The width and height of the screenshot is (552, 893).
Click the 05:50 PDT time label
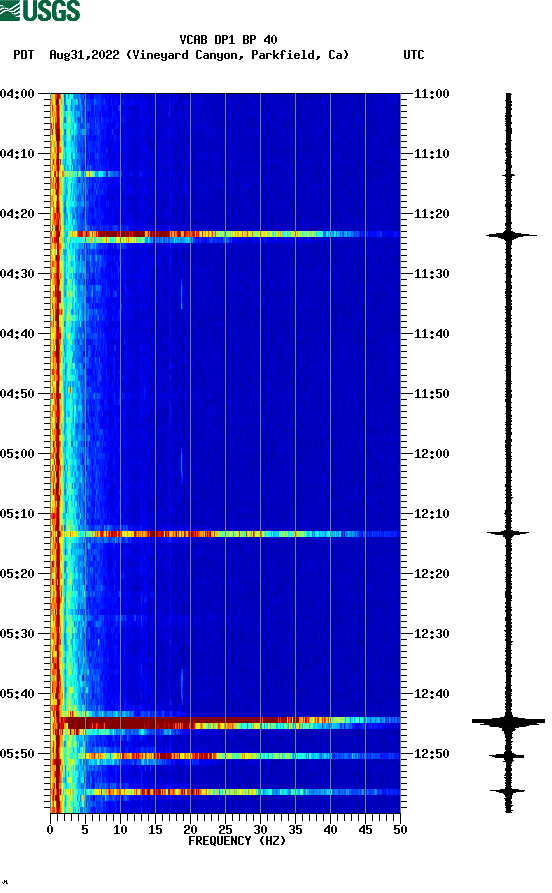[17, 753]
